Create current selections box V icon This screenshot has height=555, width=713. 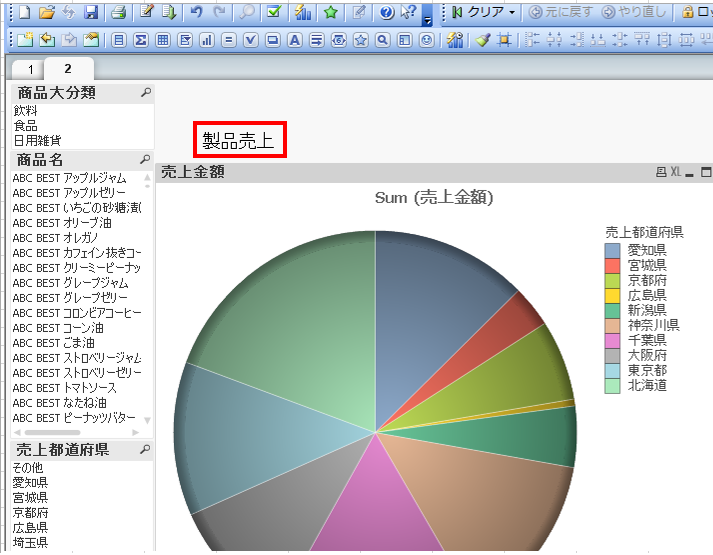point(251,40)
